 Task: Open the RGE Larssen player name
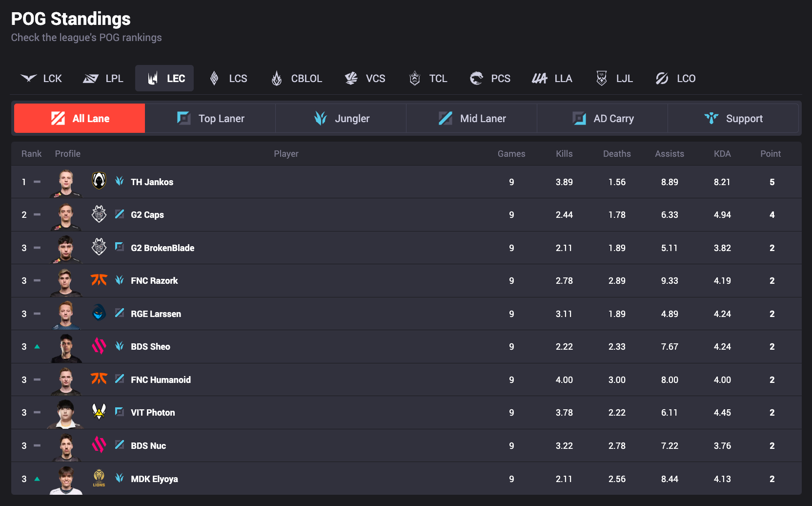(x=156, y=314)
